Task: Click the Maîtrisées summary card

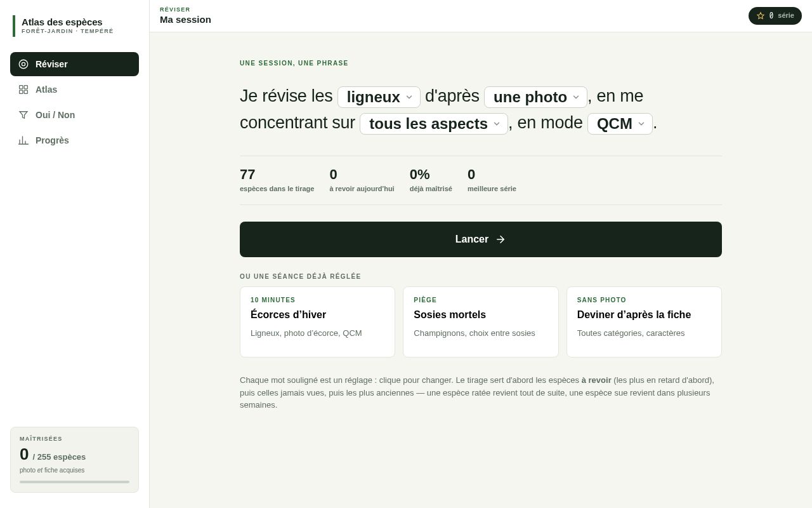Action: [x=74, y=460]
